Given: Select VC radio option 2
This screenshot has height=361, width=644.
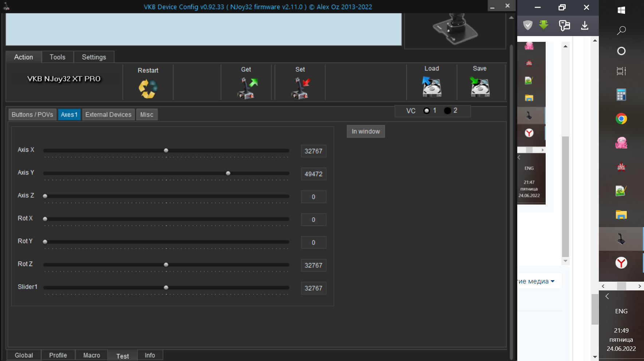Looking at the screenshot, I should point(447,111).
